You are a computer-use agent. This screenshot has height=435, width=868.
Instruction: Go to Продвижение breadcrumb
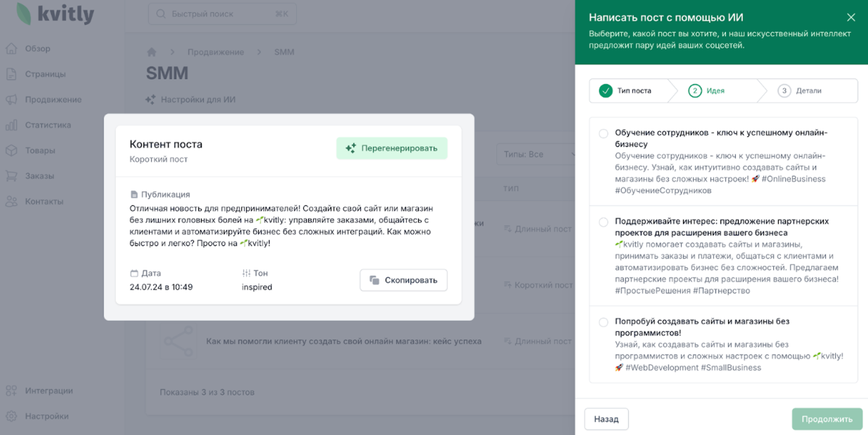click(x=216, y=52)
